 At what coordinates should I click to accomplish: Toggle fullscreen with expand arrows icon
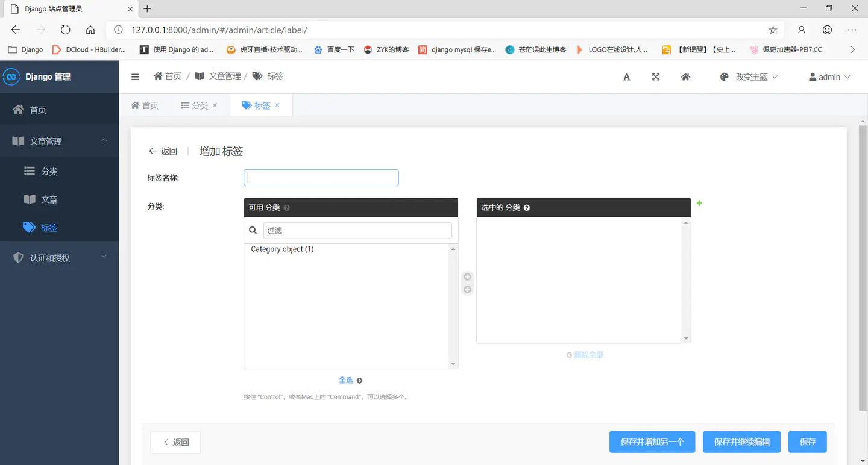[x=656, y=76]
